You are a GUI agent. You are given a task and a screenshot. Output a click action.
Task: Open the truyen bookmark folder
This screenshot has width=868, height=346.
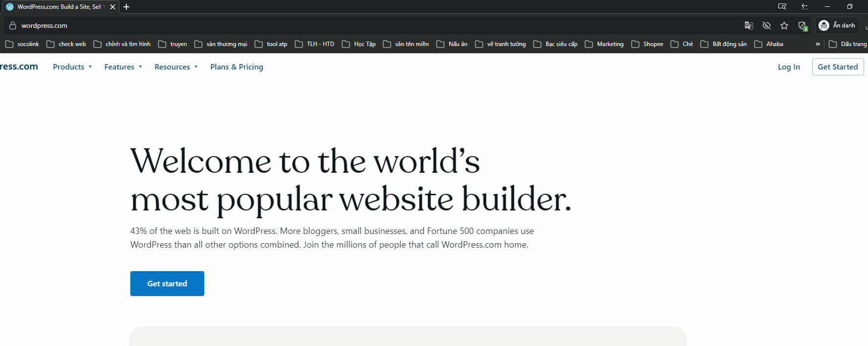173,44
